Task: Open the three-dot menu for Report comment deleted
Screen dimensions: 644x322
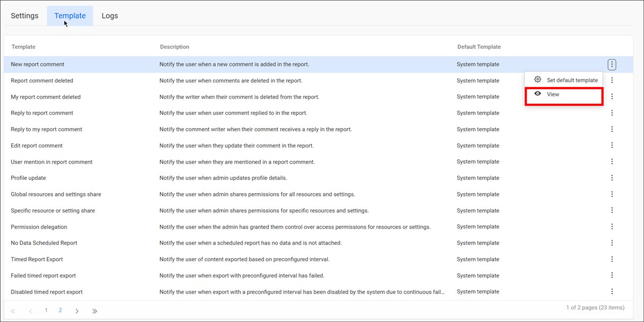Action: click(612, 80)
